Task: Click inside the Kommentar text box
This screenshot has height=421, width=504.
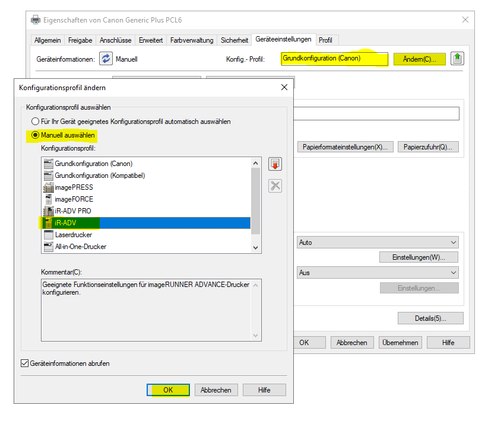Action: tap(151, 310)
